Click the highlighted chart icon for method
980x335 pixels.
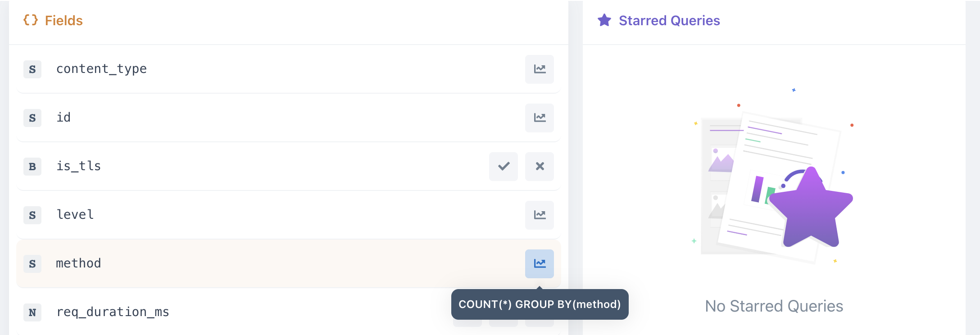tap(540, 264)
